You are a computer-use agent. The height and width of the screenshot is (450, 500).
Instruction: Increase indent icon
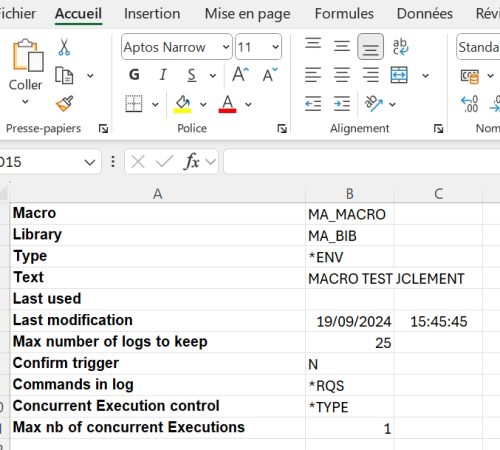(x=342, y=104)
